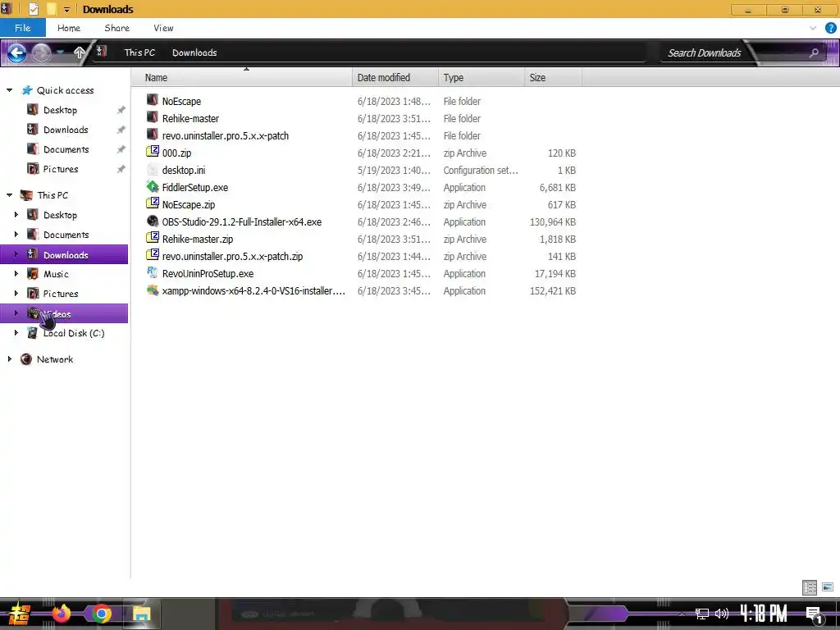Collapse the Quick access tree node
Screen dimensions: 840x630
pyautogui.click(x=10, y=90)
